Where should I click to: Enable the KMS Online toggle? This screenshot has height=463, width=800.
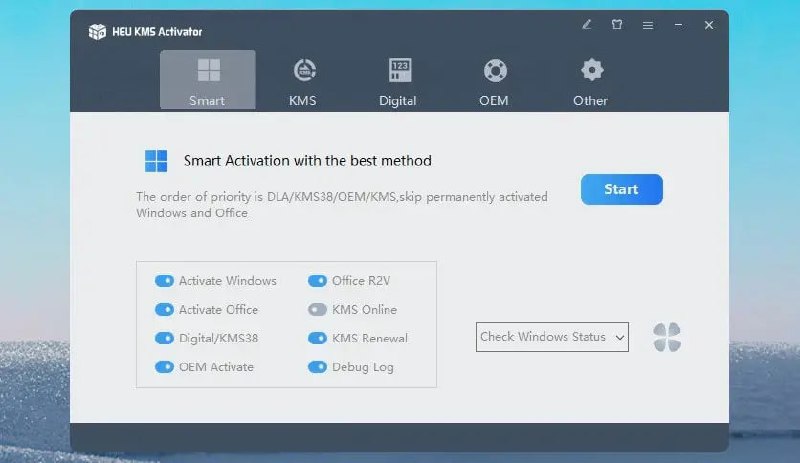click(x=317, y=310)
